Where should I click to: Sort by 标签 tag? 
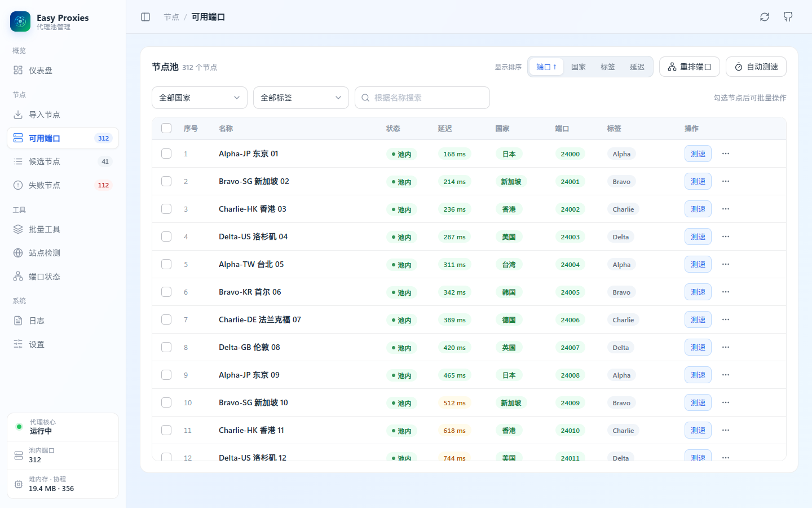click(608, 67)
